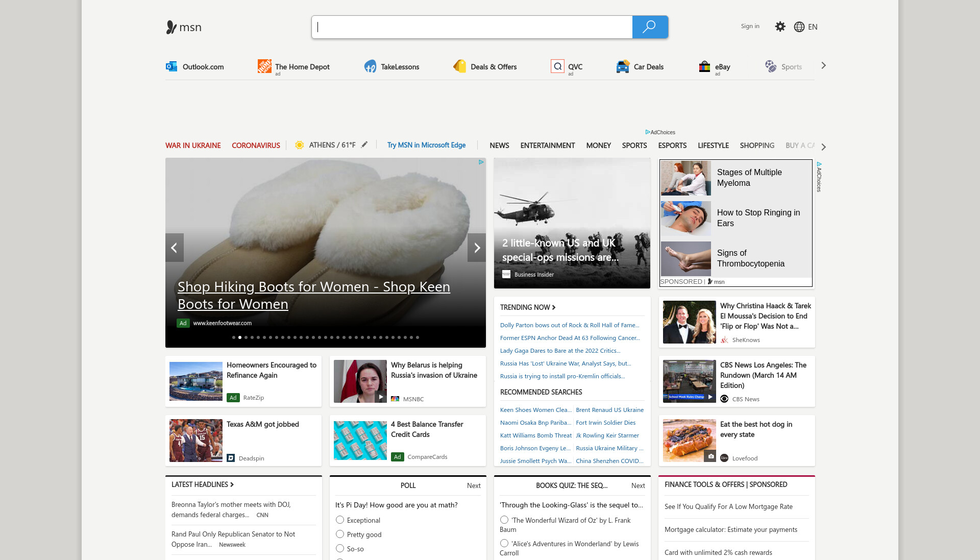The image size is (980, 560).
Task: Go to next slideshow slide
Action: (x=477, y=248)
